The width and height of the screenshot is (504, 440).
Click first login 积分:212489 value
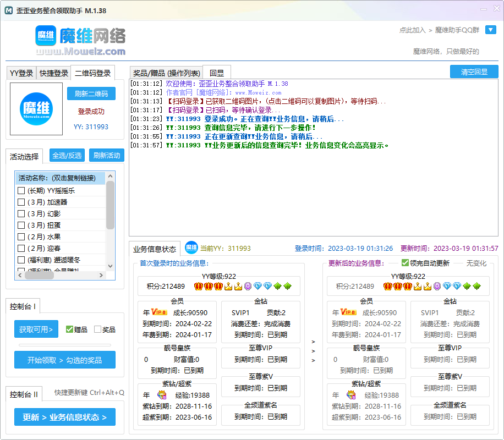(166, 286)
